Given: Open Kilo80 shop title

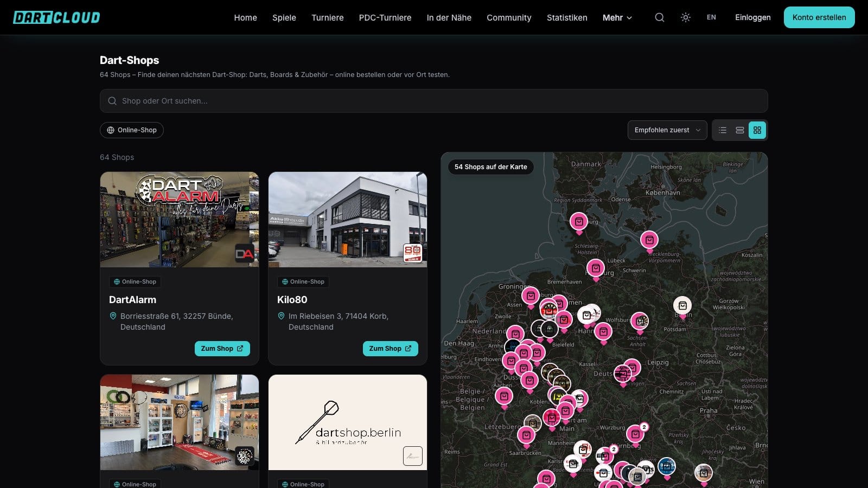Looking at the screenshot, I should pos(292,300).
